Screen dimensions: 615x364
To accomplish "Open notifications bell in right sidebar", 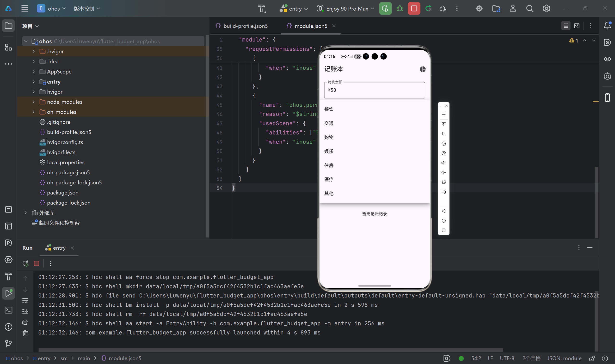I will [x=607, y=25].
